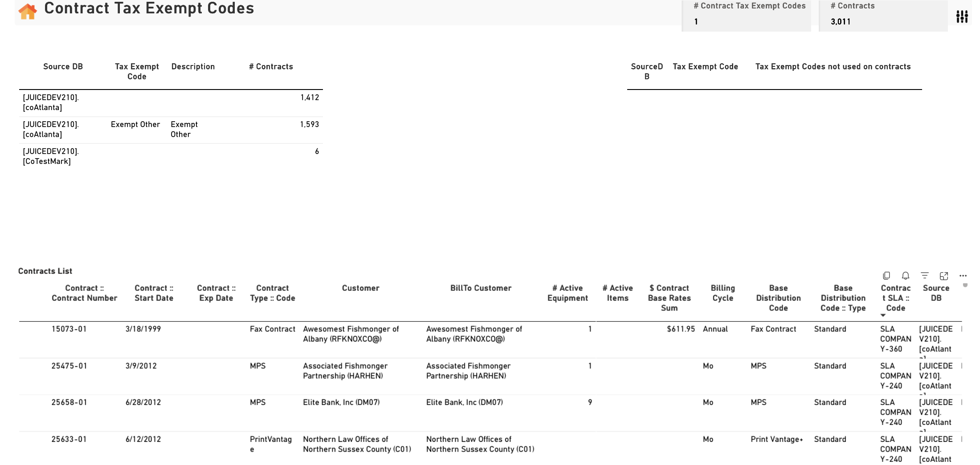Screen dimensions: 980x465
Task: Set alert with the bell icon
Action: (906, 276)
